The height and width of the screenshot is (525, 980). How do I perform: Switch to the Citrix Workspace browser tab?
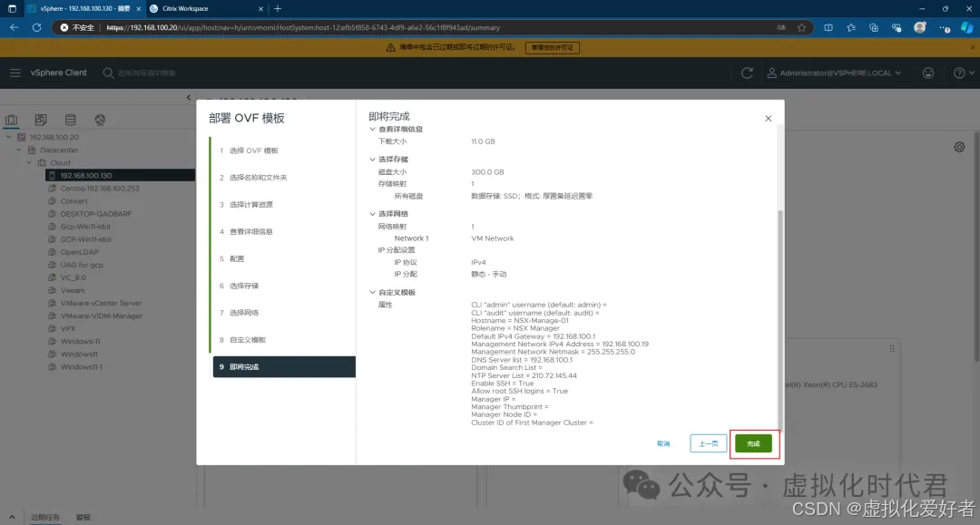206,9
